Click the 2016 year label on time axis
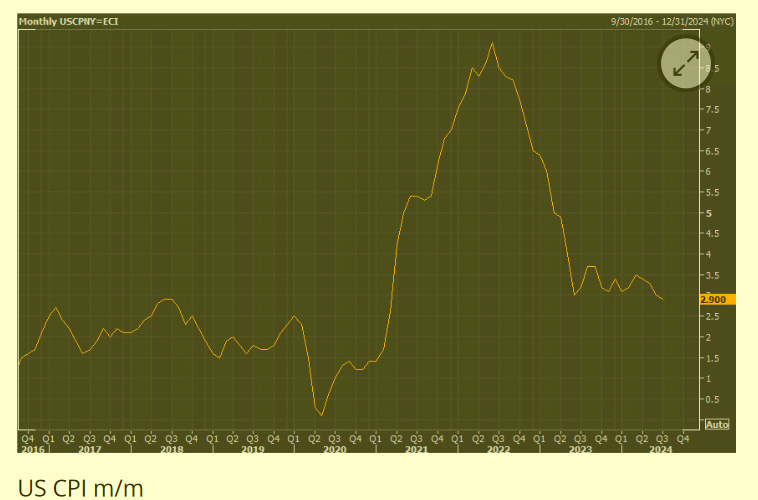Screen dimensions: 758x500 31,450
